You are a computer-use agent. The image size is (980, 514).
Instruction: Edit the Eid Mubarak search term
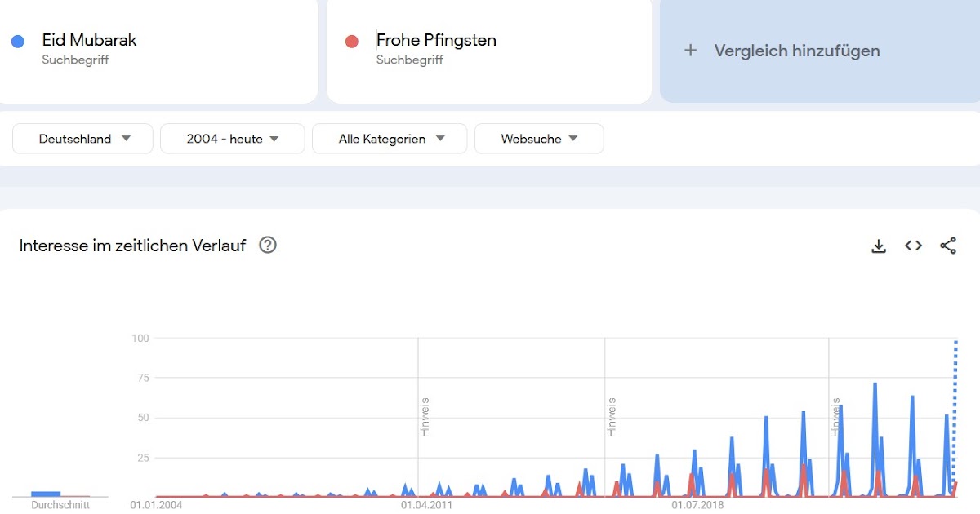[90, 40]
